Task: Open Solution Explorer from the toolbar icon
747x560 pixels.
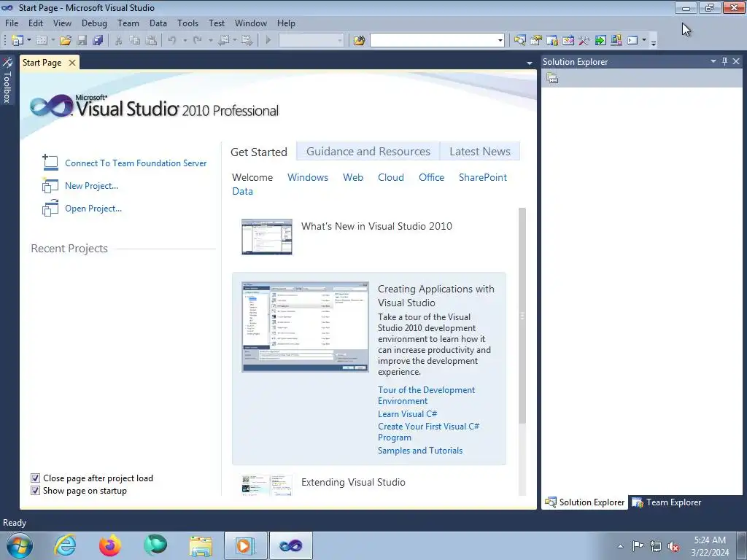Action: 519,41
